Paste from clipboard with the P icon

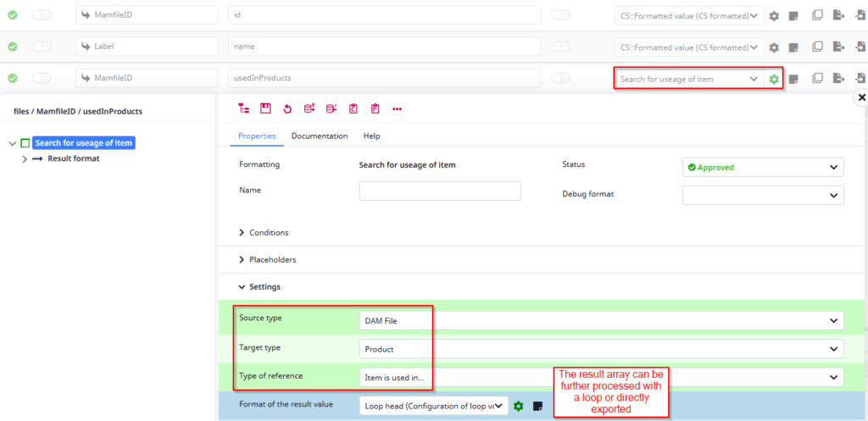point(375,109)
